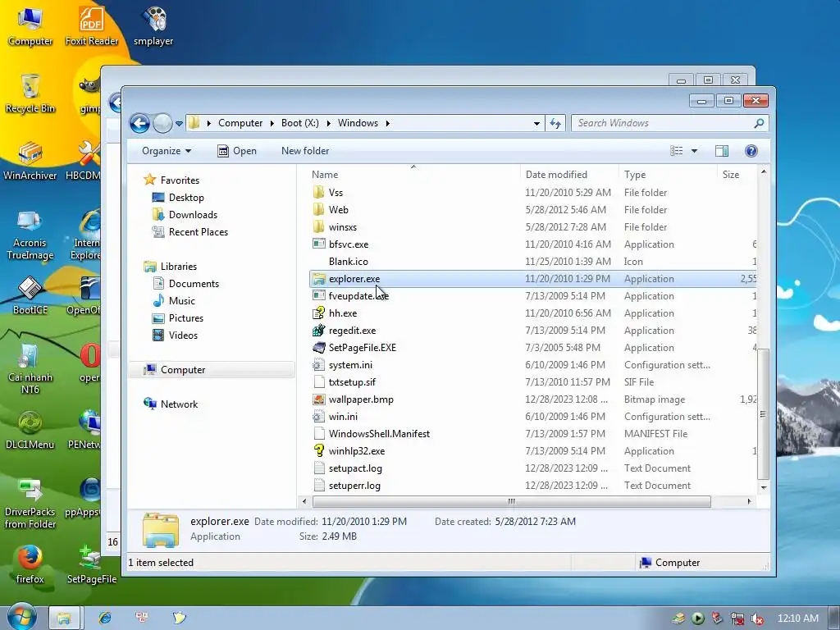
Task: Click Computer breadcrumb segment
Action: coord(240,123)
